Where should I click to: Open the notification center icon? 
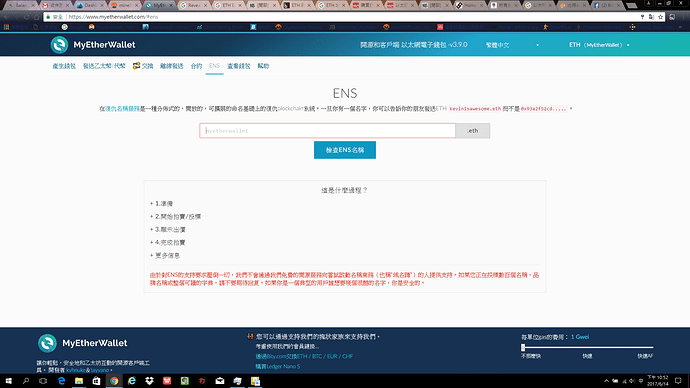pos(679,381)
